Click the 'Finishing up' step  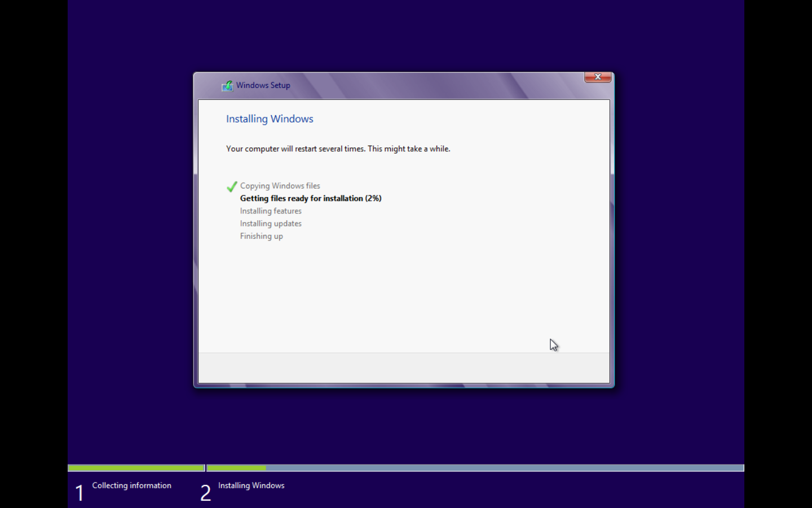262,236
